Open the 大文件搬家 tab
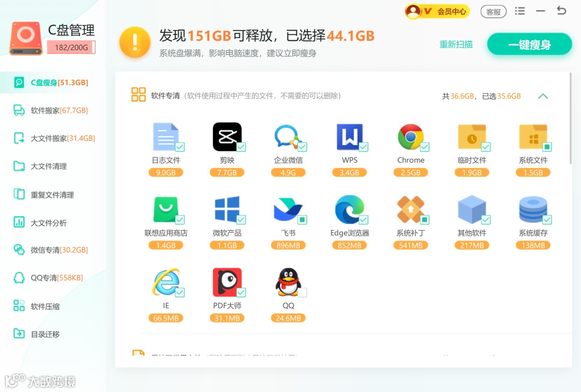Image resolution: width=581 pixels, height=392 pixels. click(53, 138)
